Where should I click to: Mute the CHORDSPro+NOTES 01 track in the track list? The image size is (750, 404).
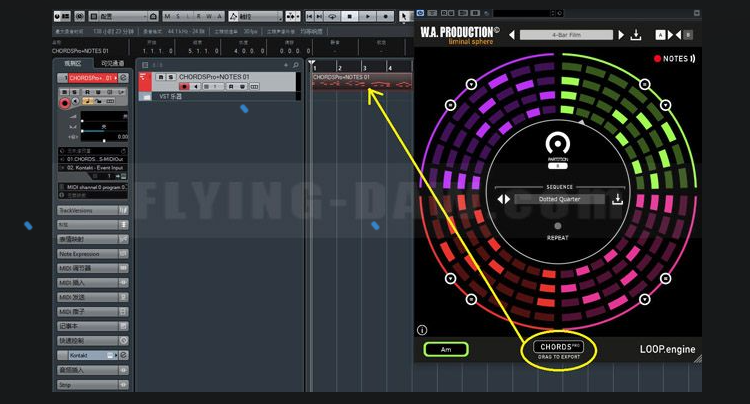click(161, 77)
